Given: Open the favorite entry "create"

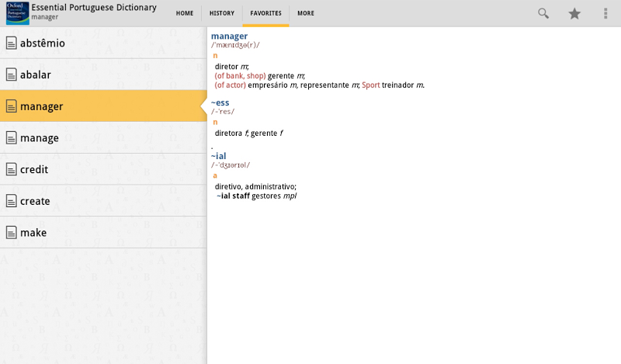Looking at the screenshot, I should [35, 201].
